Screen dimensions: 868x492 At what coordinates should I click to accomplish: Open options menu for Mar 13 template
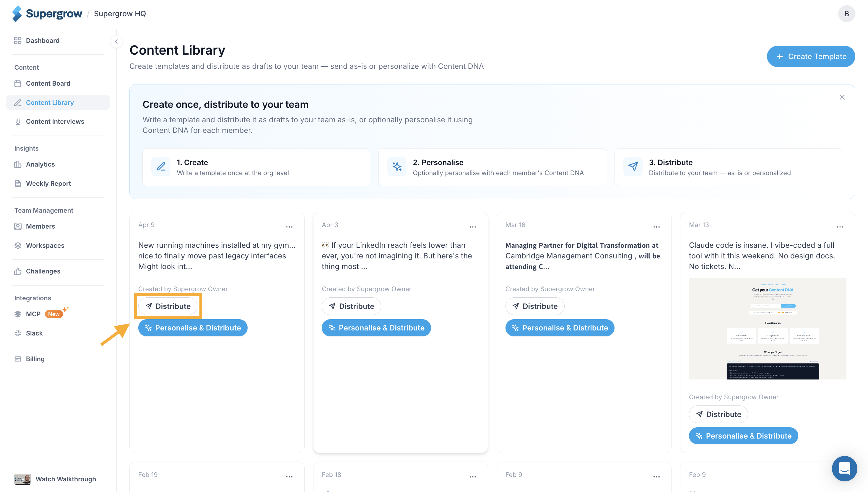840,227
